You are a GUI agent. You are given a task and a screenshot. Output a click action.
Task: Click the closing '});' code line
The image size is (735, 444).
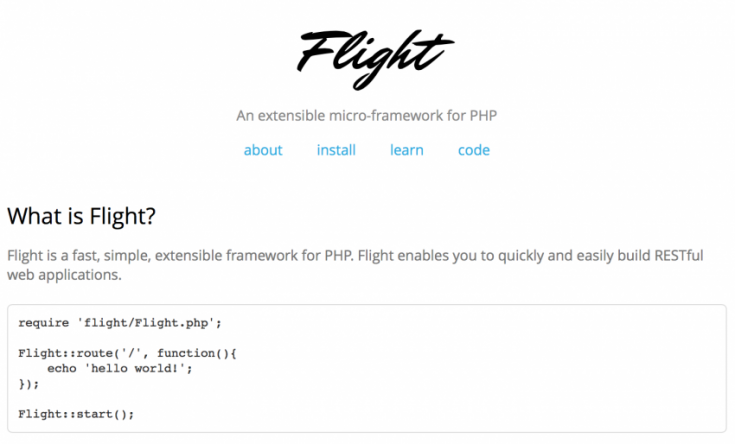click(x=29, y=383)
